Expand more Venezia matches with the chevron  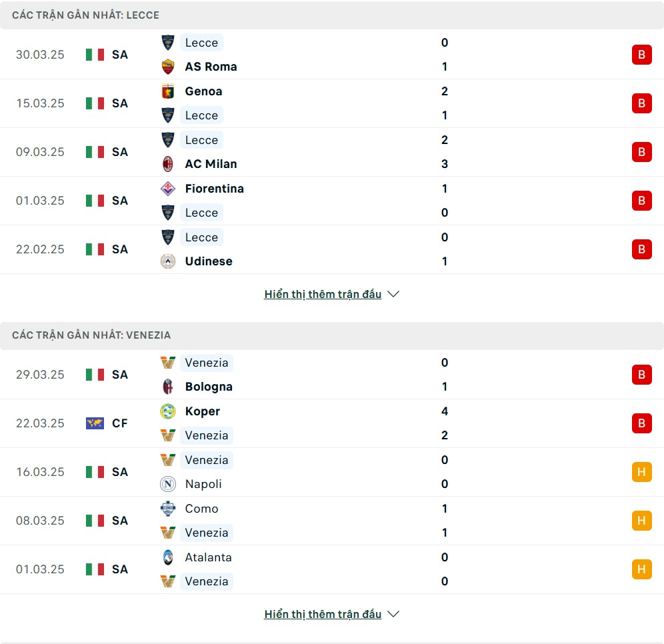393,614
